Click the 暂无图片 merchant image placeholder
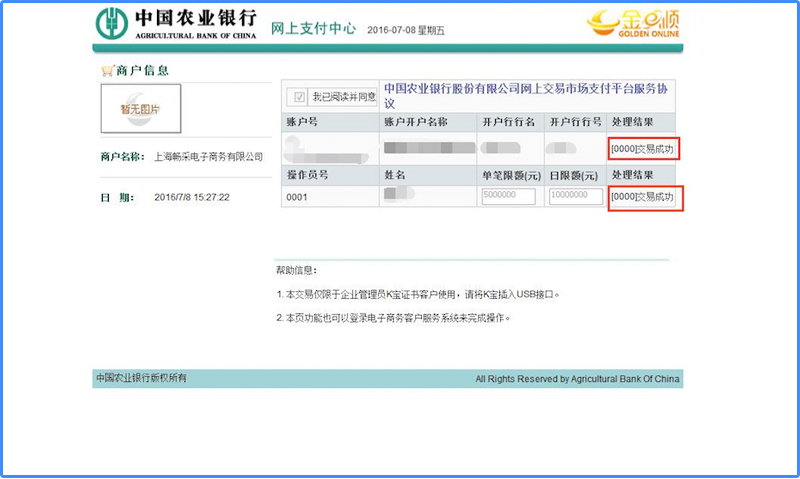 (141, 108)
